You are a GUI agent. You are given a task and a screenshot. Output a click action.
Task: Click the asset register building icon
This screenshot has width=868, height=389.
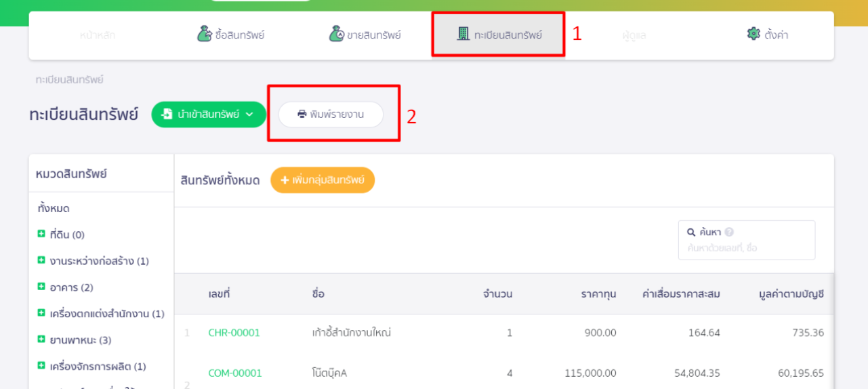[463, 33]
